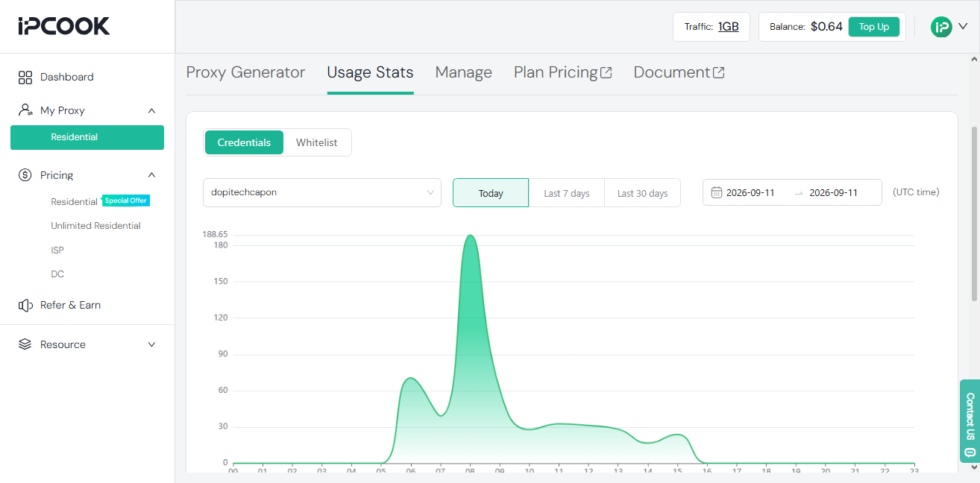Click the Resource layers icon
The height and width of the screenshot is (483, 980).
click(x=25, y=344)
